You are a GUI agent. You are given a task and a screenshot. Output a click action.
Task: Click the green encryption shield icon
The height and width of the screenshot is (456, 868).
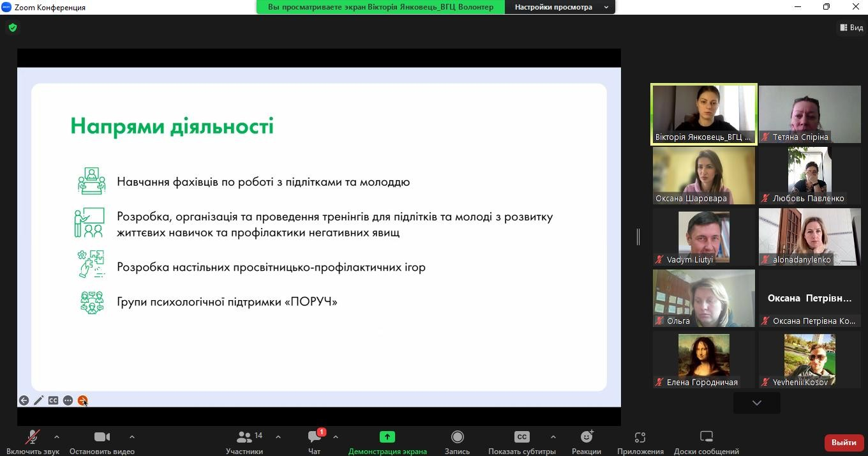(x=13, y=27)
